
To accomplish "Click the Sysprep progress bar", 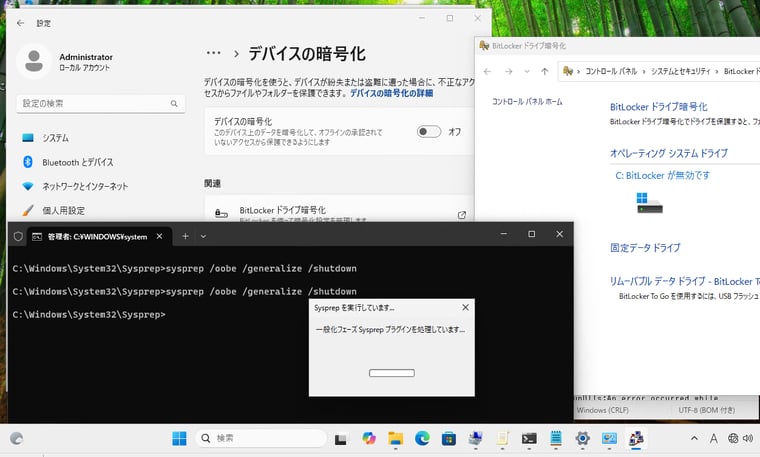I will (392, 373).
